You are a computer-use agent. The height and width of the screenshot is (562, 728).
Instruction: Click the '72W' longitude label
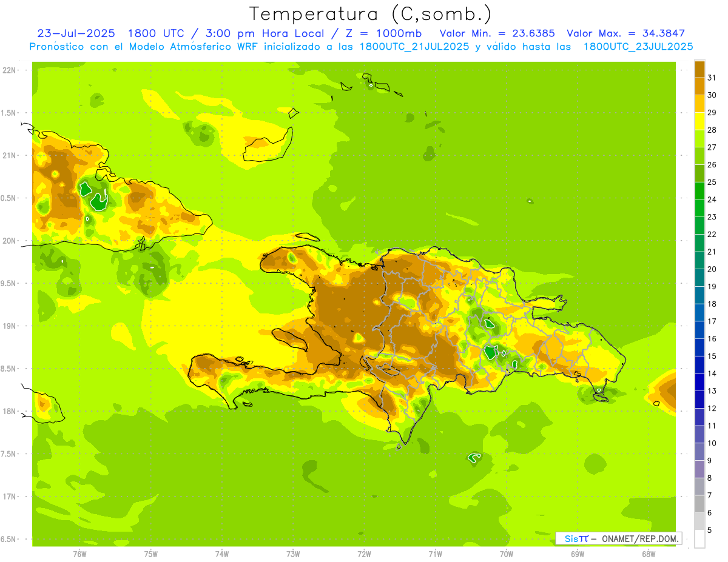coord(364,553)
